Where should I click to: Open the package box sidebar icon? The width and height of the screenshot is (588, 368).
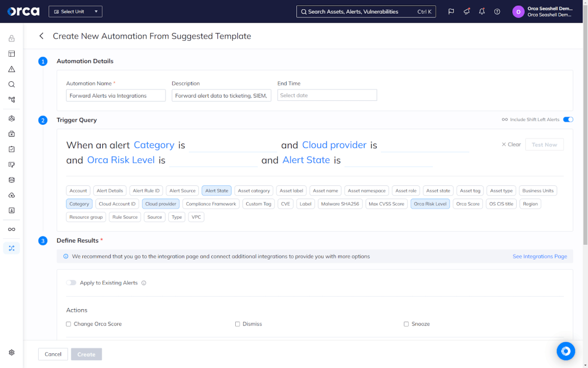pos(11,134)
